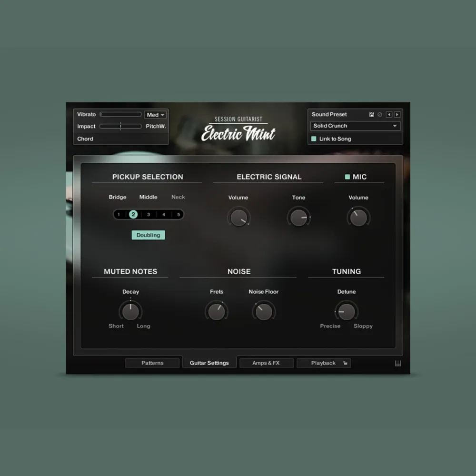Click the Impact slider bar
This screenshot has height=476, width=476.
(120, 127)
